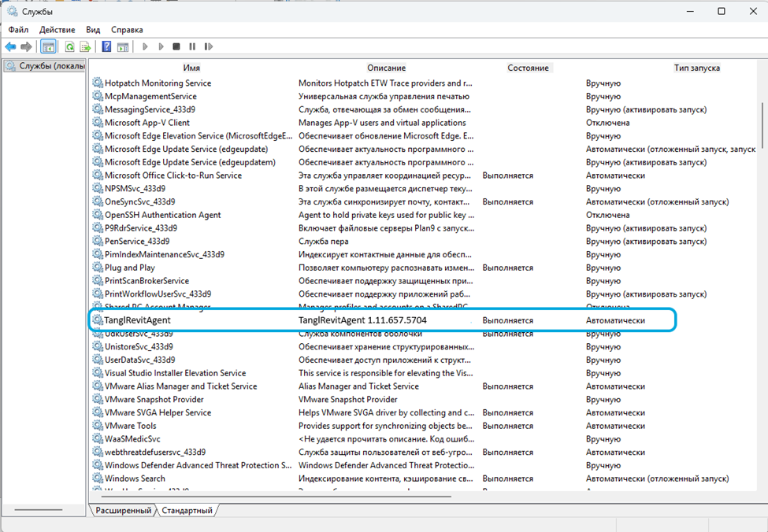Click the Refresh toolbar icon
Viewport: 768px width, 532px height.
click(70, 47)
